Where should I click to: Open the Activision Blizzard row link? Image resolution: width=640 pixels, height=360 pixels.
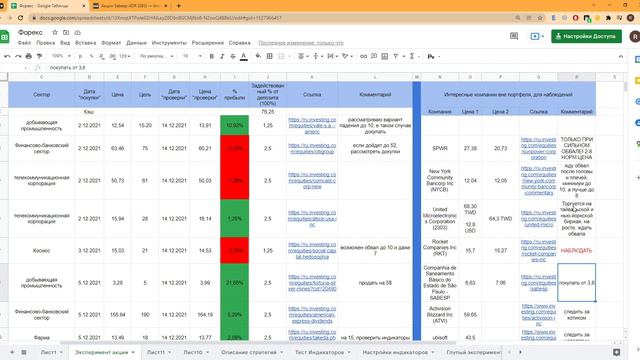pyautogui.click(x=538, y=315)
